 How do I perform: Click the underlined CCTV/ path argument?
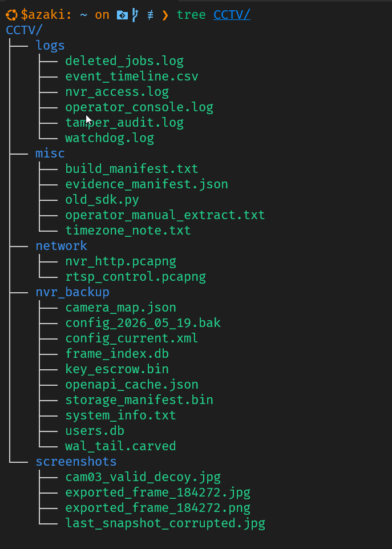[232, 15]
